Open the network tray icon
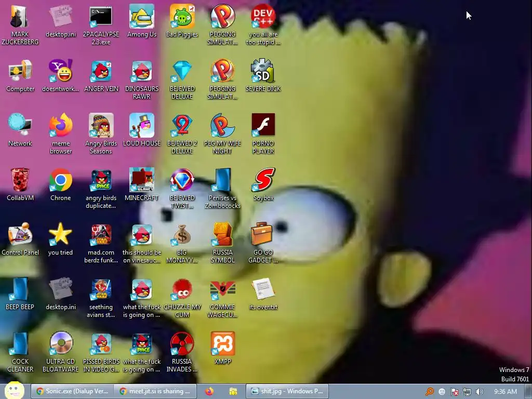532x399 pixels. click(467, 392)
